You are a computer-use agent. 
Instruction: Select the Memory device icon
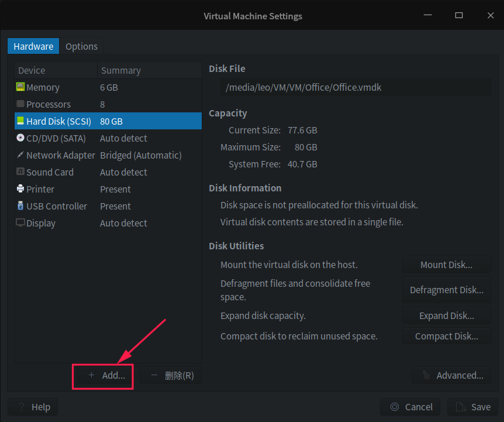pos(20,87)
